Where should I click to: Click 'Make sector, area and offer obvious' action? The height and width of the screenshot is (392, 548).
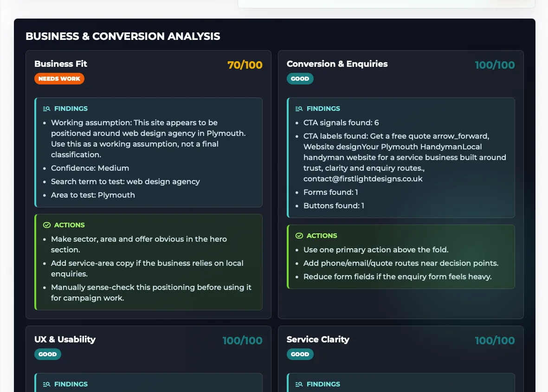pos(139,244)
